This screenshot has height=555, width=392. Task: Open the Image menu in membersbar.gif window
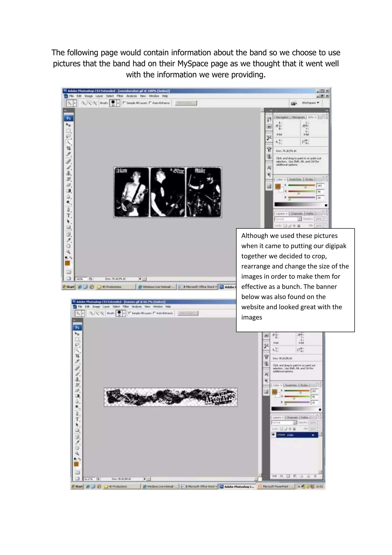pos(89,96)
